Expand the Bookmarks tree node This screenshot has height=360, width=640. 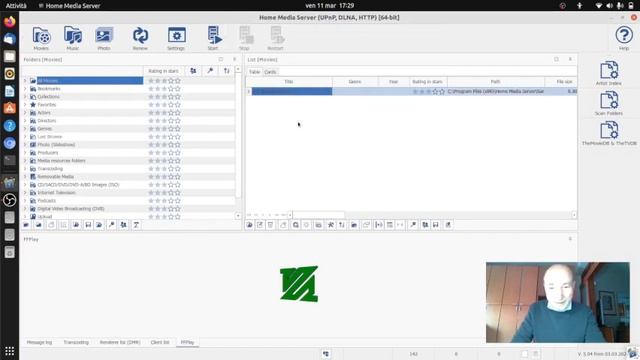coord(25,89)
